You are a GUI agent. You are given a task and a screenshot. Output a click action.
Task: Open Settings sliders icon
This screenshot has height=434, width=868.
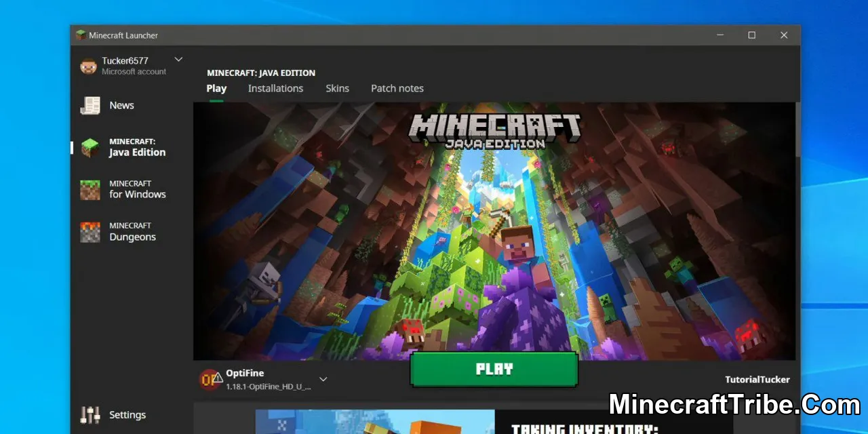click(x=90, y=415)
